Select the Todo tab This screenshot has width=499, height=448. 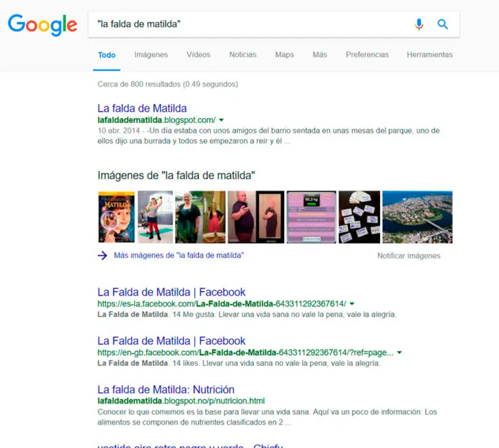tap(107, 55)
